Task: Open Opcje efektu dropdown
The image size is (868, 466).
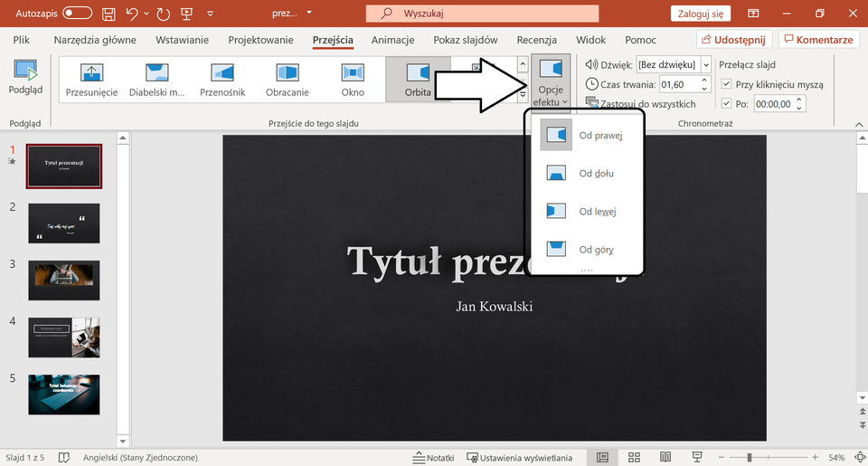Action: 551,81
